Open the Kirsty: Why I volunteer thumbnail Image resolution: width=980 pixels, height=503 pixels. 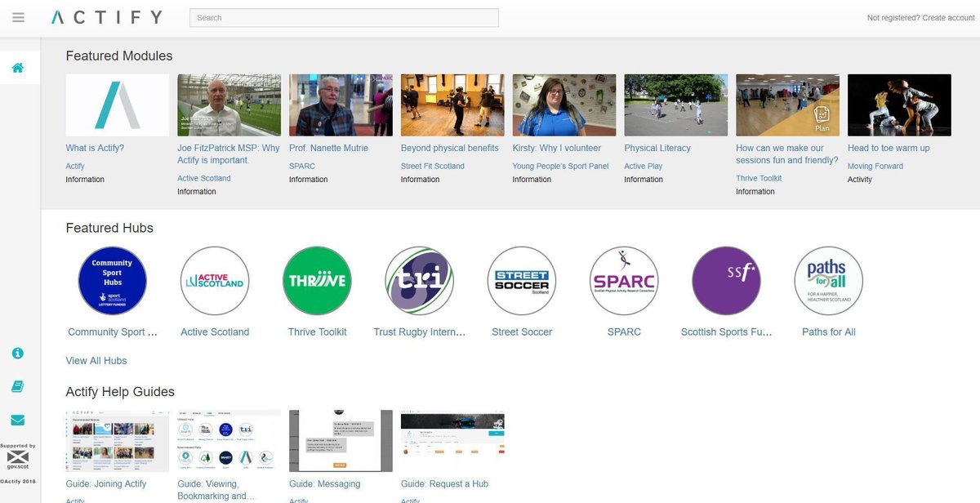564,105
